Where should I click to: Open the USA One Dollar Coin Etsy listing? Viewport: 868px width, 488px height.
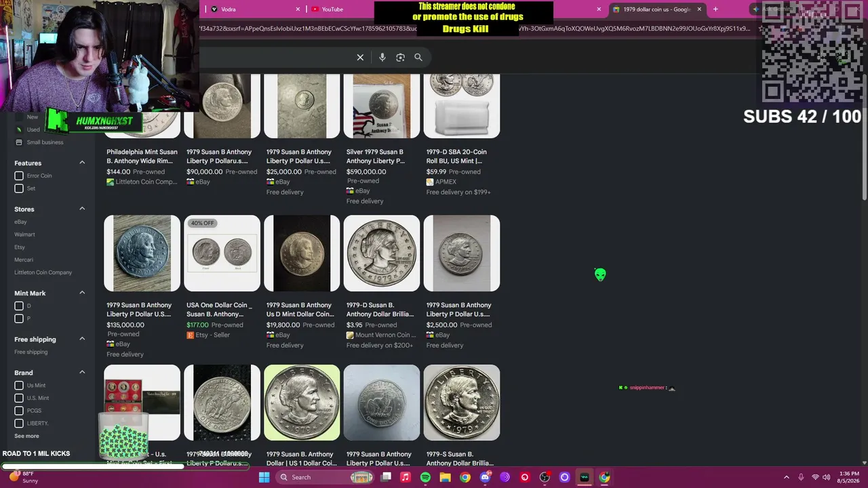click(219, 309)
